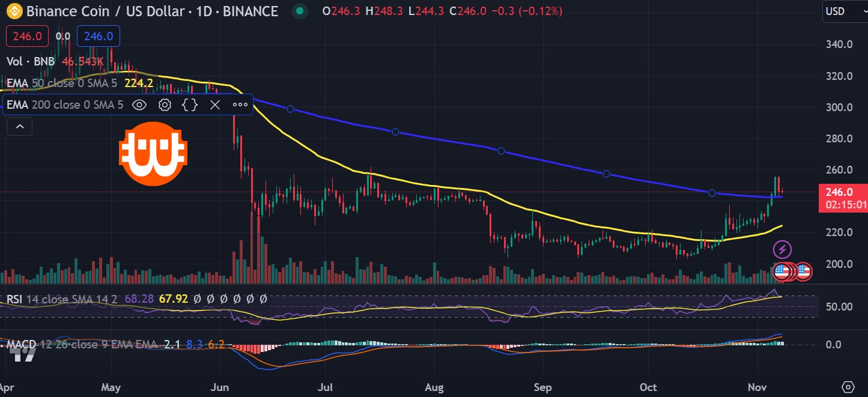The image size is (868, 397).
Task: Click the RSI pane 50.00 axis label
Action: click(840, 307)
